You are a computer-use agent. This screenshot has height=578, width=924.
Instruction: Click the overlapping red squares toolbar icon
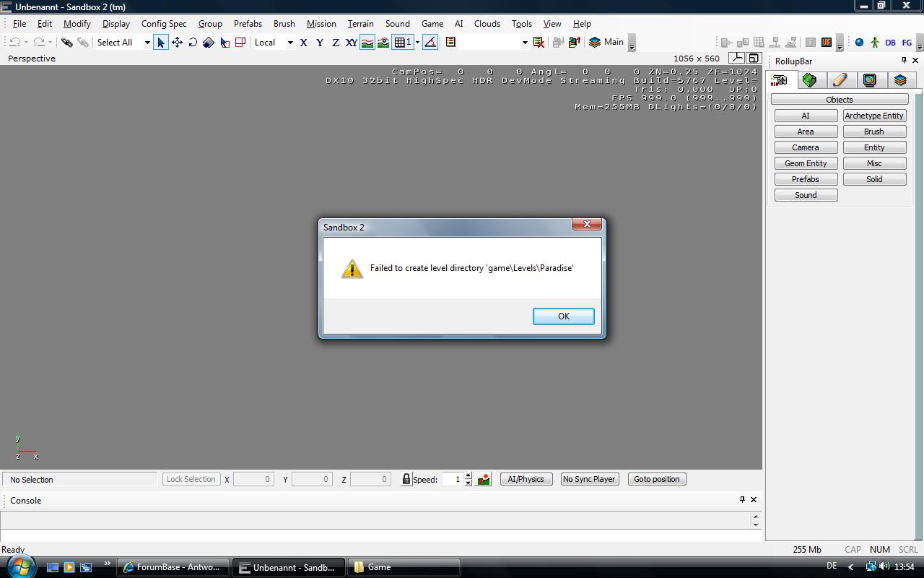point(240,43)
